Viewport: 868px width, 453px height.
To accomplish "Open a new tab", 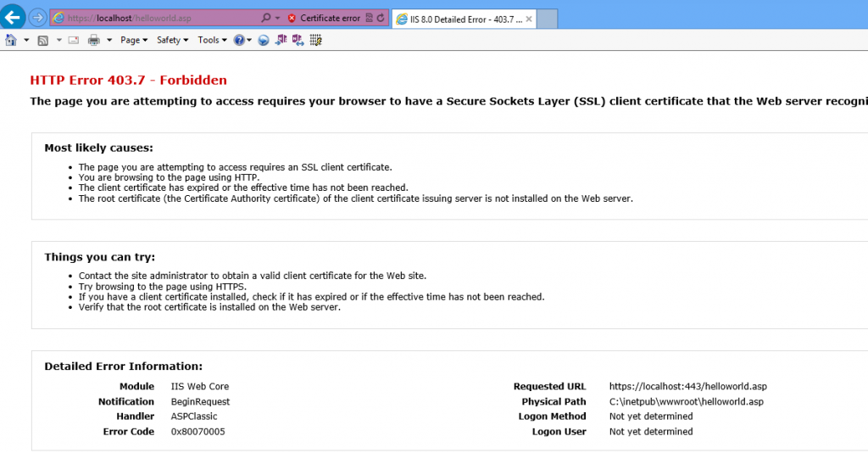I will (x=547, y=20).
